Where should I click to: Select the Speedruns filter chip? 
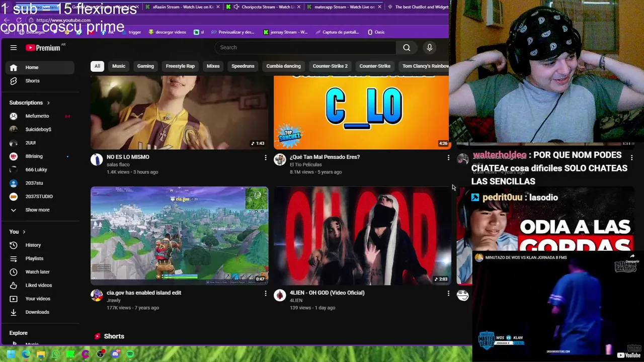(x=243, y=66)
